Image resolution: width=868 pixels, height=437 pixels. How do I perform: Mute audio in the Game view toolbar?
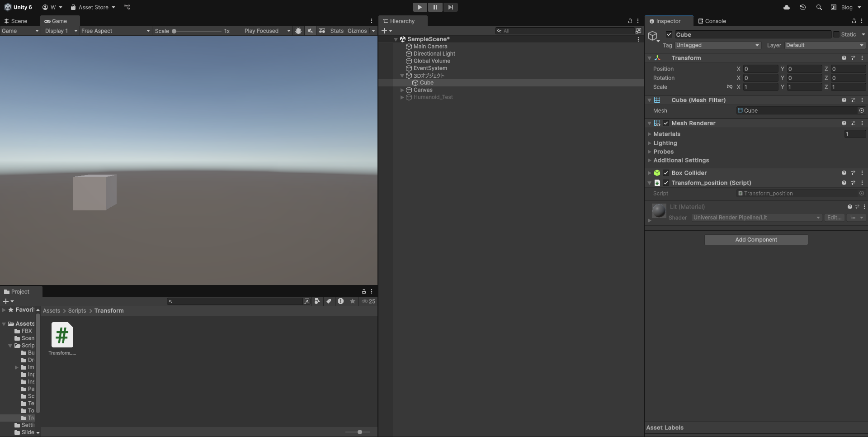tap(310, 31)
